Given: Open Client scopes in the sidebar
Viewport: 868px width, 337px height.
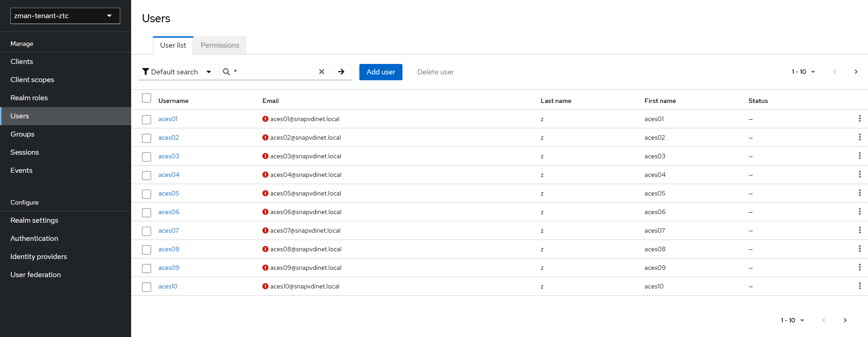Looking at the screenshot, I should pos(65,80).
